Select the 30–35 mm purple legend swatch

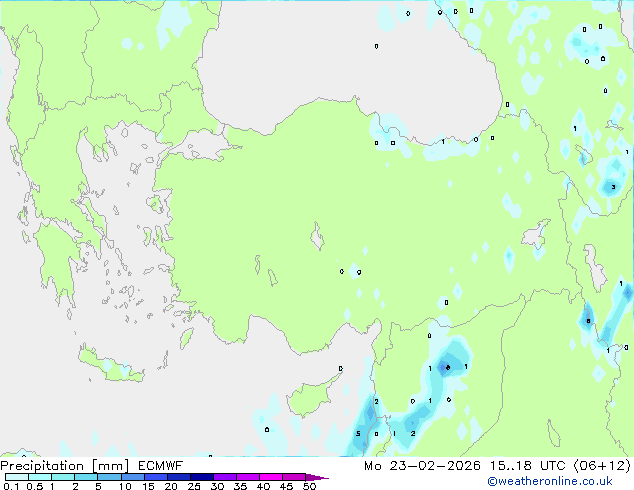pyautogui.click(x=225, y=477)
